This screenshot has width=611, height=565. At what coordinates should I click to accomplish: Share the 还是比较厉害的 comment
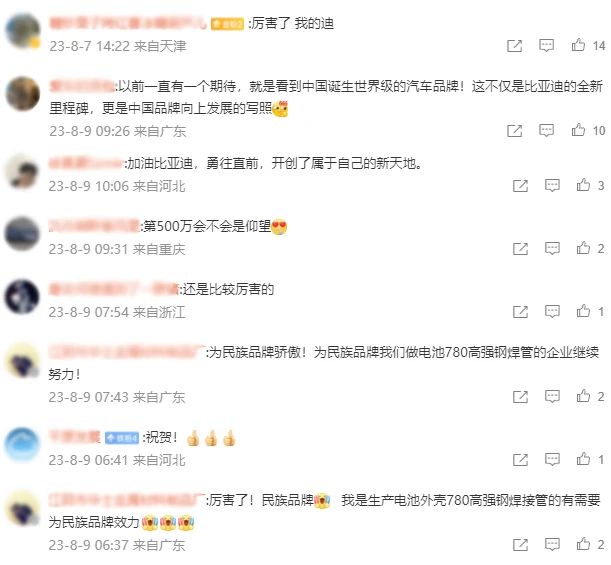pos(520,312)
